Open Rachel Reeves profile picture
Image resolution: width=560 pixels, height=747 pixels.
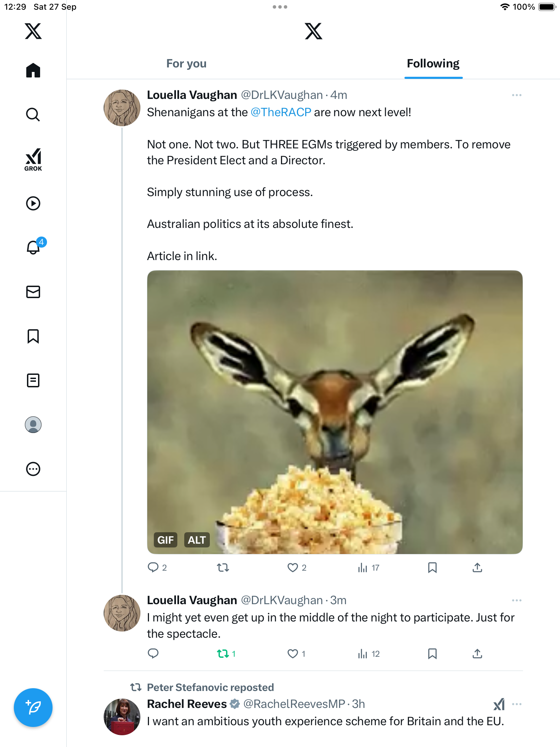pyautogui.click(x=122, y=717)
